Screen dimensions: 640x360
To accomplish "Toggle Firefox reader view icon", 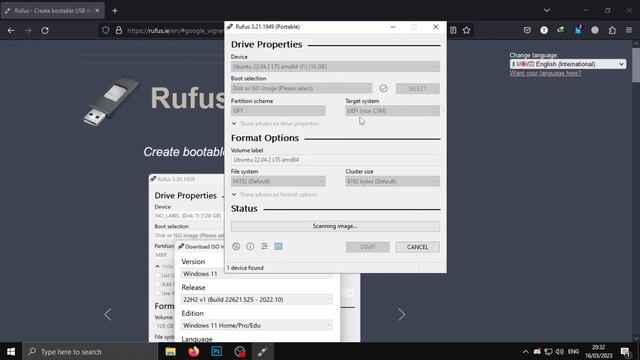I will pyautogui.click(x=453, y=30).
